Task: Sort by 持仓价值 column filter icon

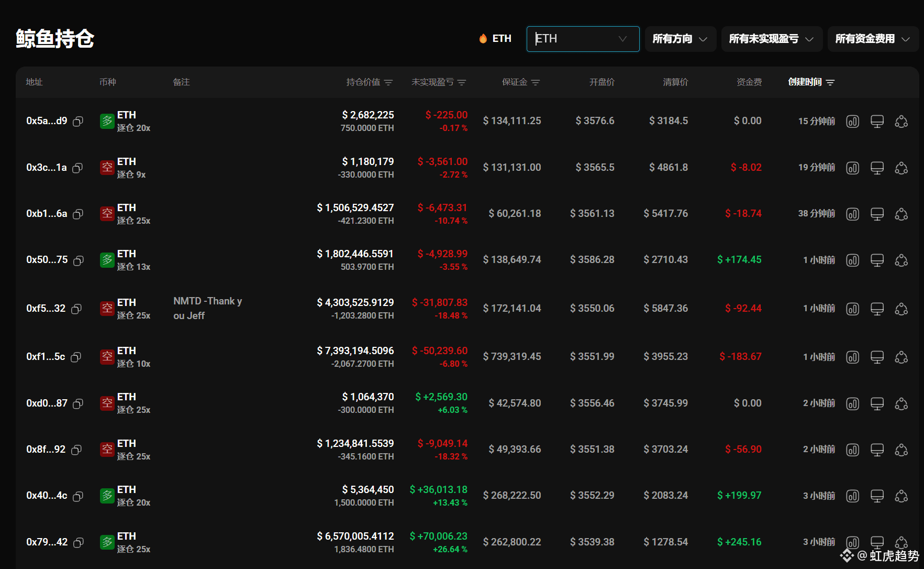Action: 388,83
